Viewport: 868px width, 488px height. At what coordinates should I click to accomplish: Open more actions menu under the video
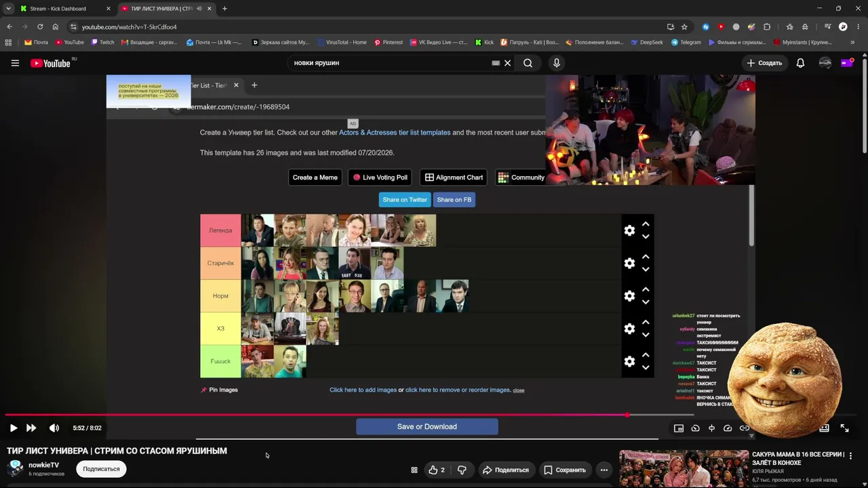point(604,470)
